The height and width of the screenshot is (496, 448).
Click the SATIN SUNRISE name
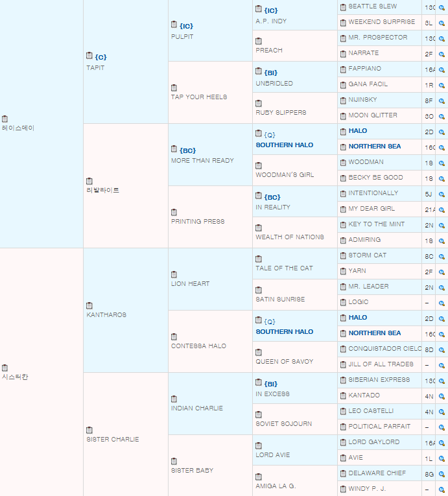(280, 299)
